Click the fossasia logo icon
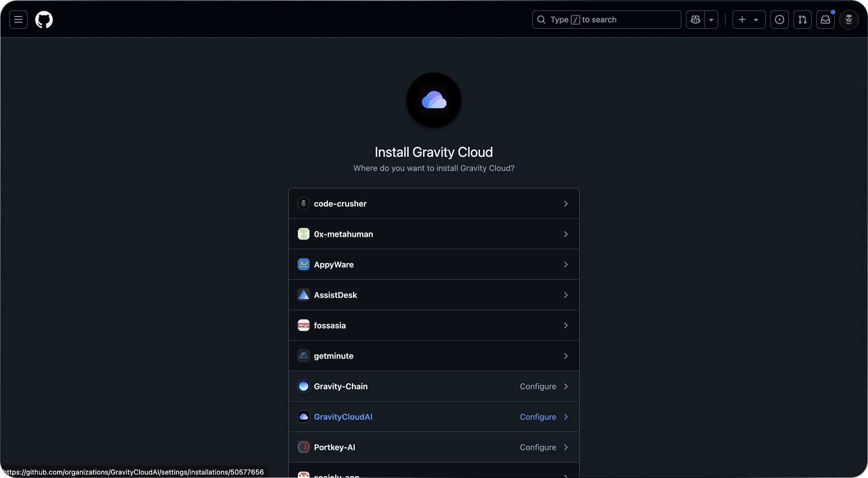This screenshot has height=478, width=868. 304,325
